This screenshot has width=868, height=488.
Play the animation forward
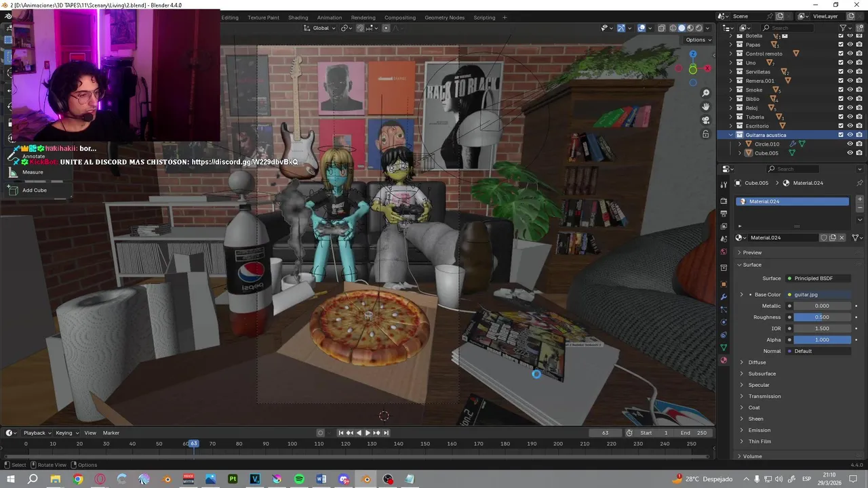pyautogui.click(x=368, y=433)
